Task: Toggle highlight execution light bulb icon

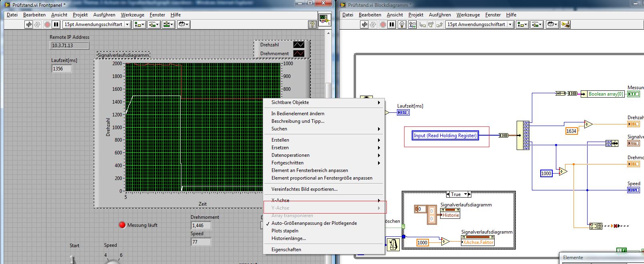Action: coord(402,24)
